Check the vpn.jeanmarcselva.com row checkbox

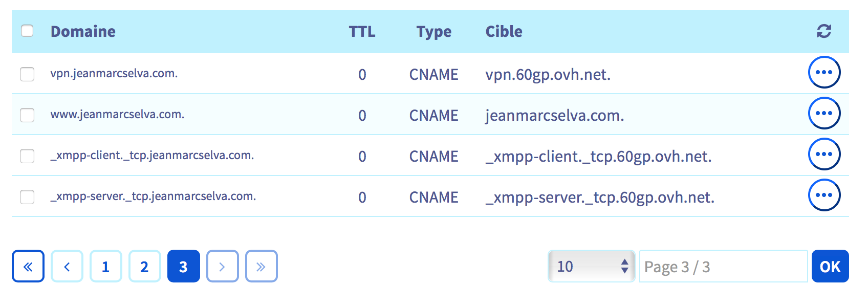pos(27,74)
